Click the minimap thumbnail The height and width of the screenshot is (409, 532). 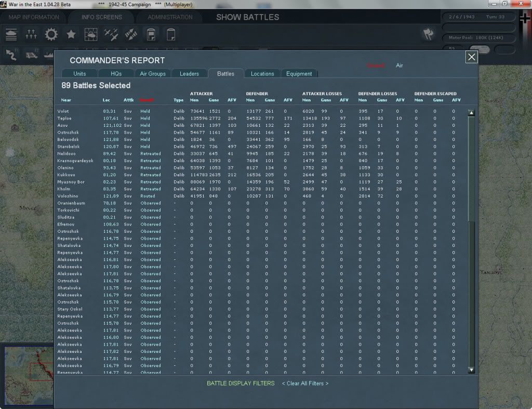point(29,375)
